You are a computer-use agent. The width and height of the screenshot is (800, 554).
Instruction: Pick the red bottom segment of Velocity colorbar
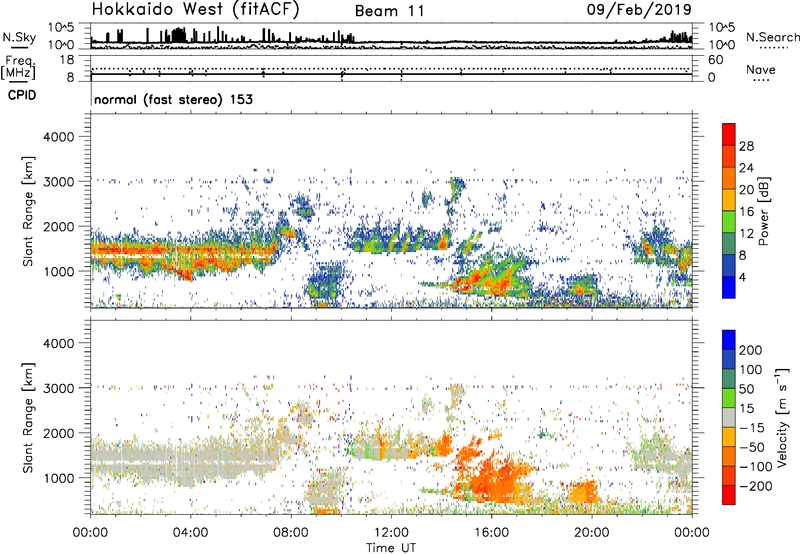click(x=729, y=495)
